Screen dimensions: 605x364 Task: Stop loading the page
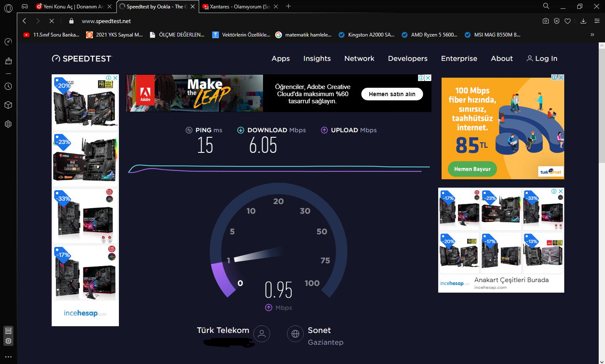[51, 21]
